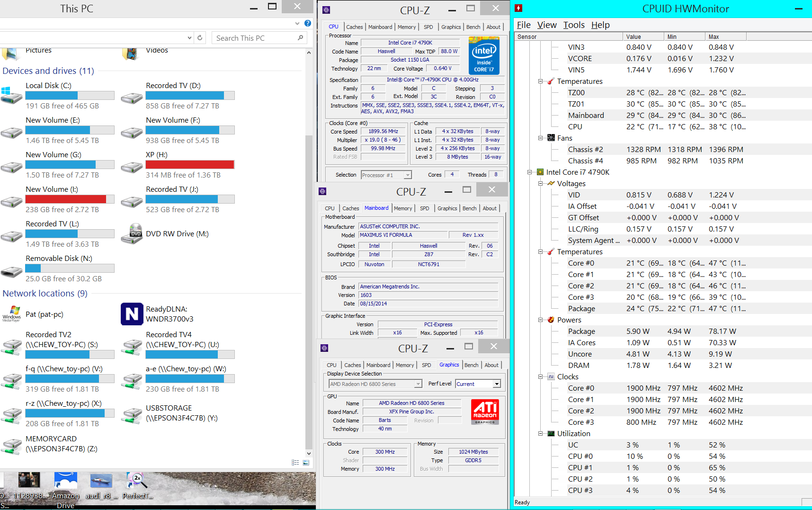Click the Devices and drives (11) group header
The width and height of the screenshot is (812, 510).
click(48, 71)
